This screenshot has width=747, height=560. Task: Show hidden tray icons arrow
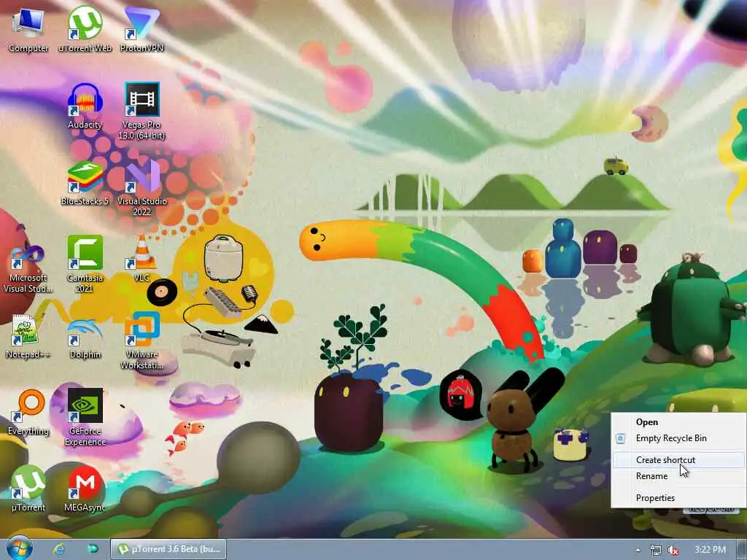coord(638,550)
